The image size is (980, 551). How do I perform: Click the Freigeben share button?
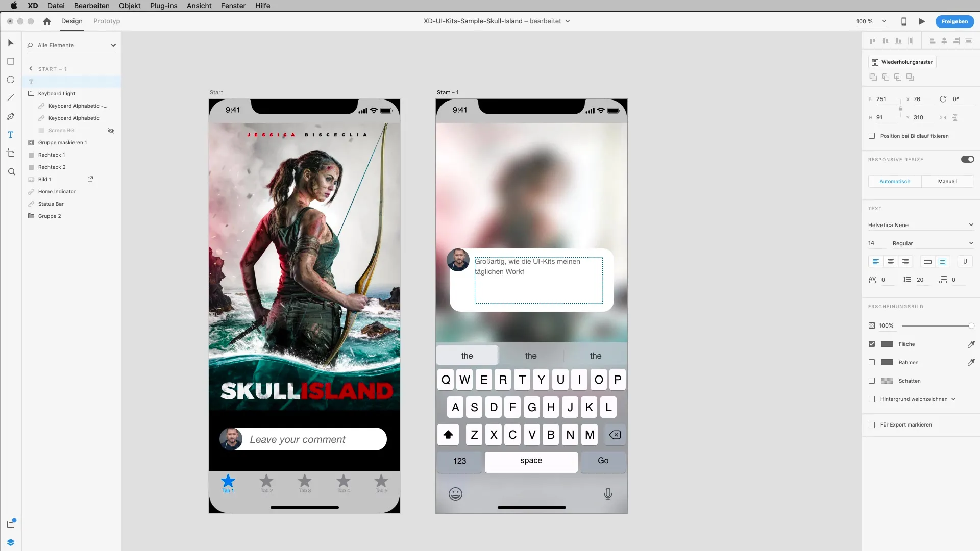pos(954,21)
